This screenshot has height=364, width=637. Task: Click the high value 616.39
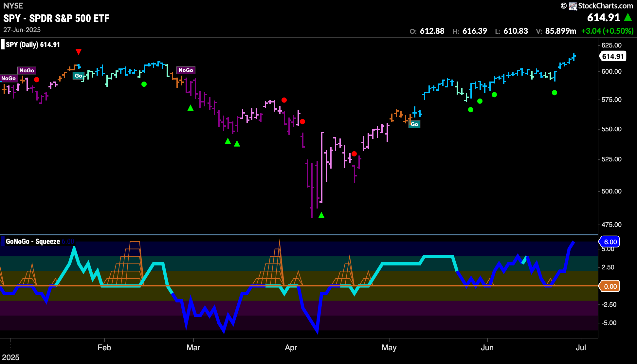tap(475, 31)
